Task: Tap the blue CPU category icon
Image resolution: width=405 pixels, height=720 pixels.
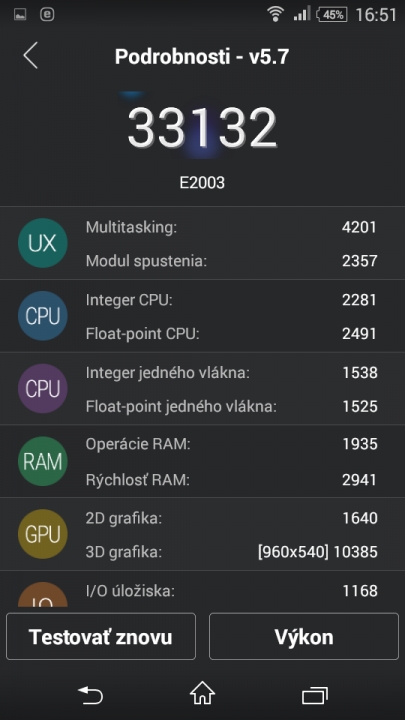Action: coord(43,316)
